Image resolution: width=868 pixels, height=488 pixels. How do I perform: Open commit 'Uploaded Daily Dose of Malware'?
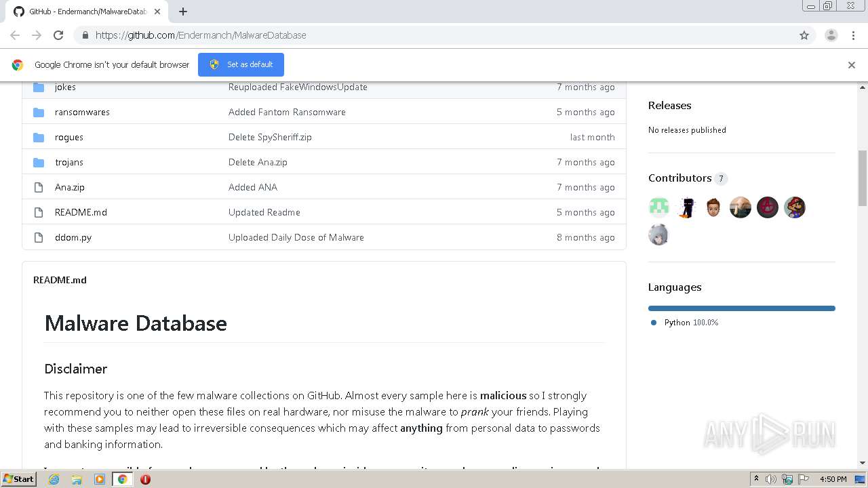296,237
